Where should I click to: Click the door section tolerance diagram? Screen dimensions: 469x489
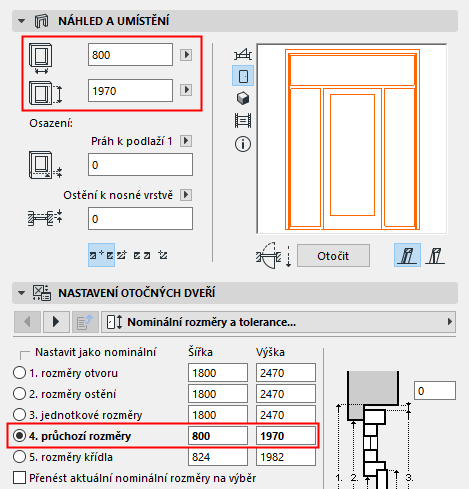tap(374, 430)
